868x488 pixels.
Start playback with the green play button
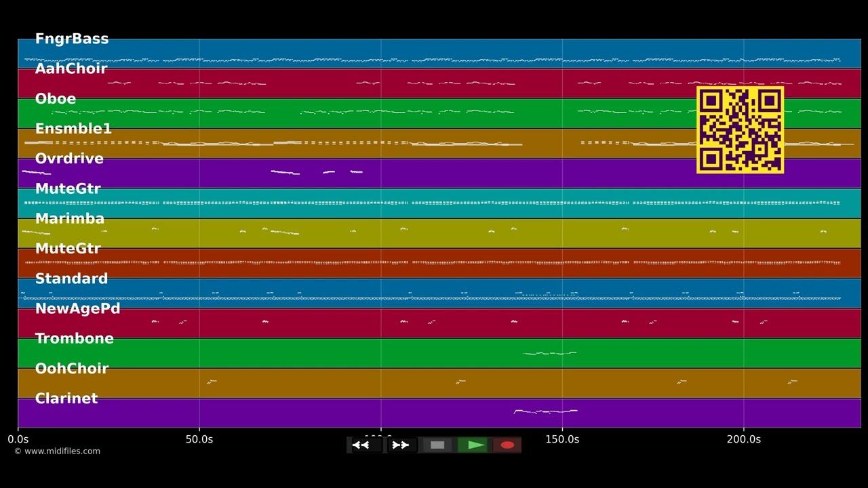pos(473,445)
